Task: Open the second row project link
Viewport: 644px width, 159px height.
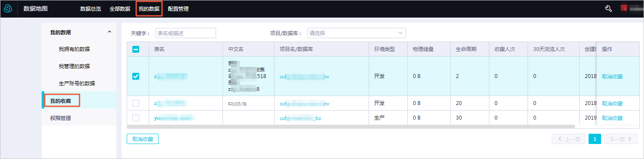Action: (304, 104)
